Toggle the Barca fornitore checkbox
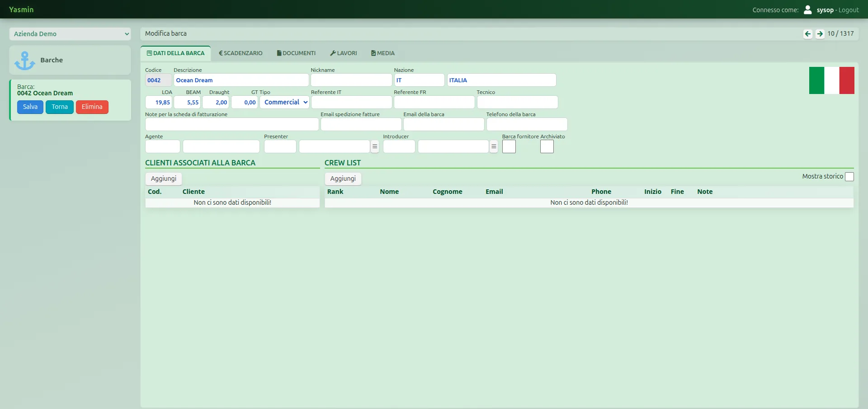This screenshot has height=409, width=868. [x=509, y=146]
